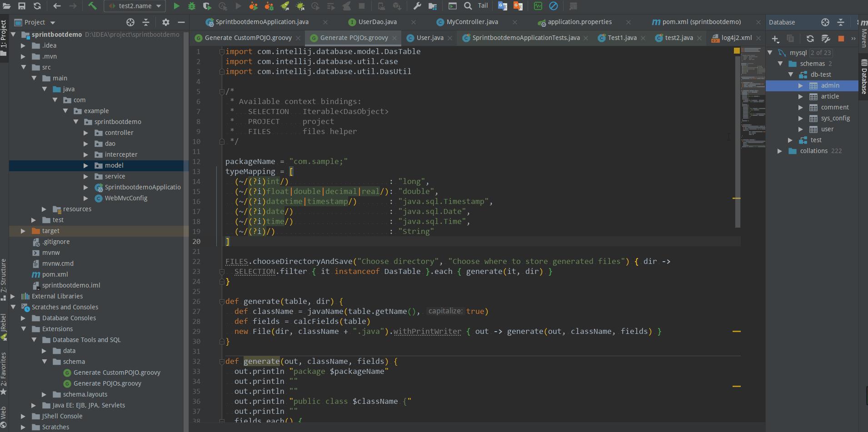Open Search Everywhere magnifier icon
Viewport: 868px width, 432px height.
[468, 6]
